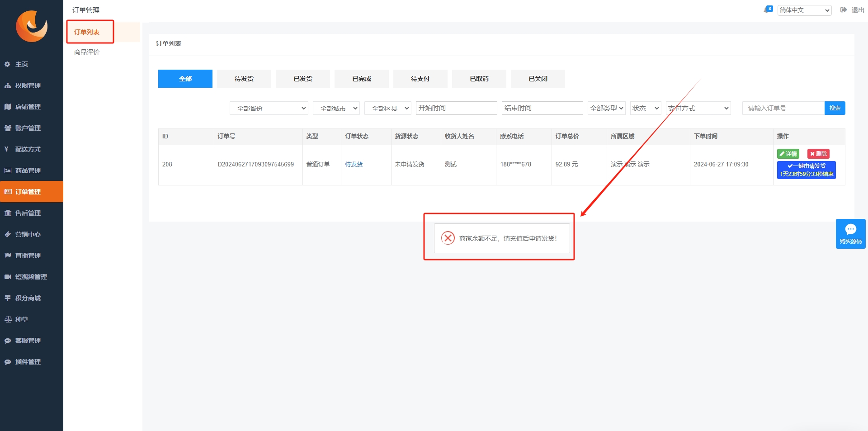
Task: Switch to the 已完成 tab
Action: tap(362, 79)
